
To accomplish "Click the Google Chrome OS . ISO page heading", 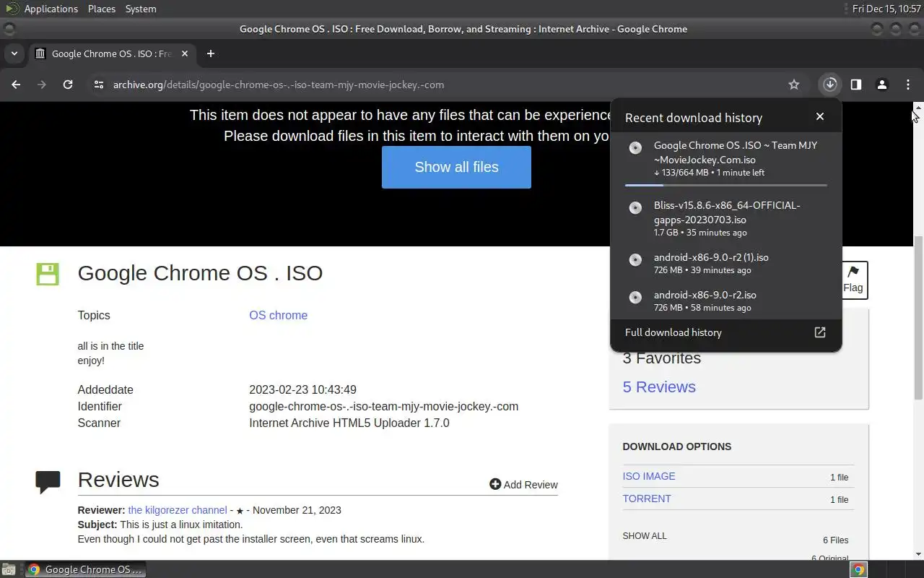I will 200,273.
